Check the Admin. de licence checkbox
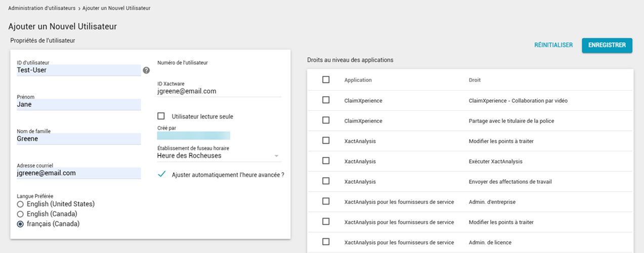The image size is (644, 253). click(326, 242)
